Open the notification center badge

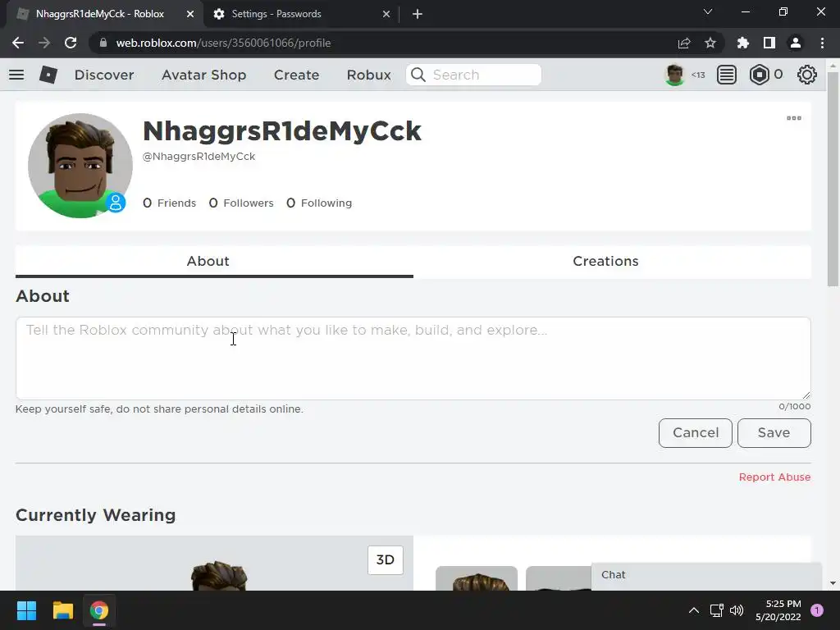pyautogui.click(x=817, y=610)
